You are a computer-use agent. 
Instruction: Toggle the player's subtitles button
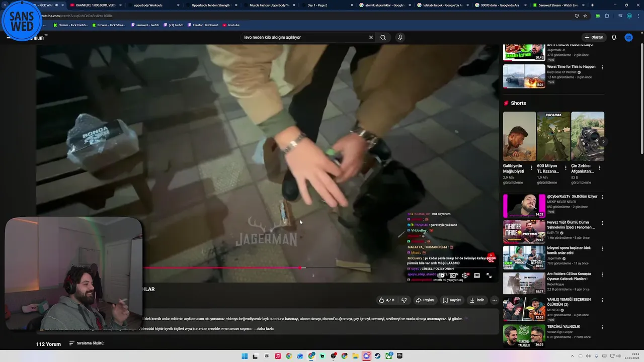coord(453,276)
